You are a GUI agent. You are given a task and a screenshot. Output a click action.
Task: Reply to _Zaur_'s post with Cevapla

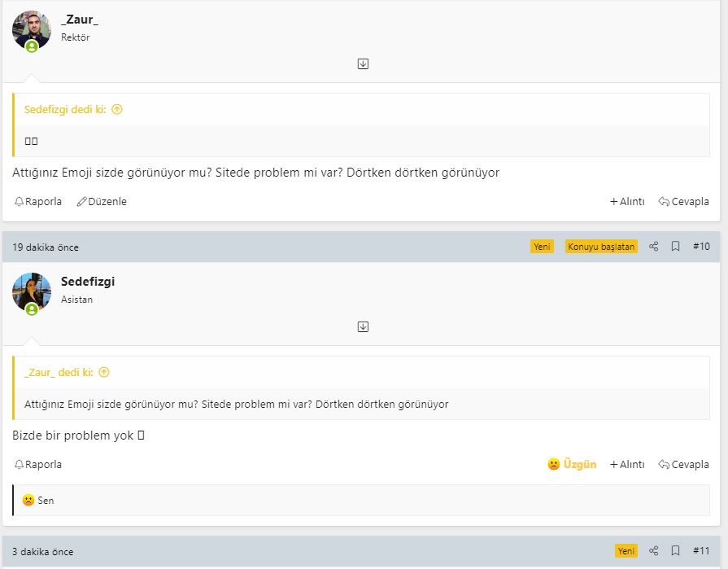[x=683, y=202]
